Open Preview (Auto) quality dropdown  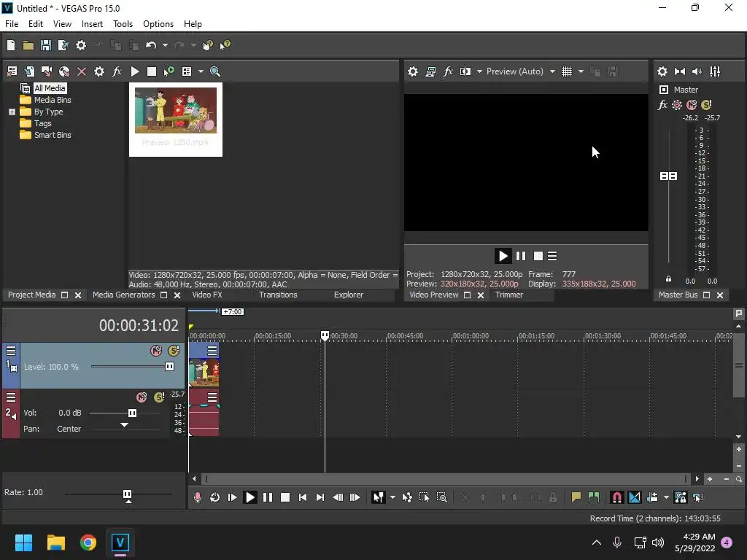point(520,71)
